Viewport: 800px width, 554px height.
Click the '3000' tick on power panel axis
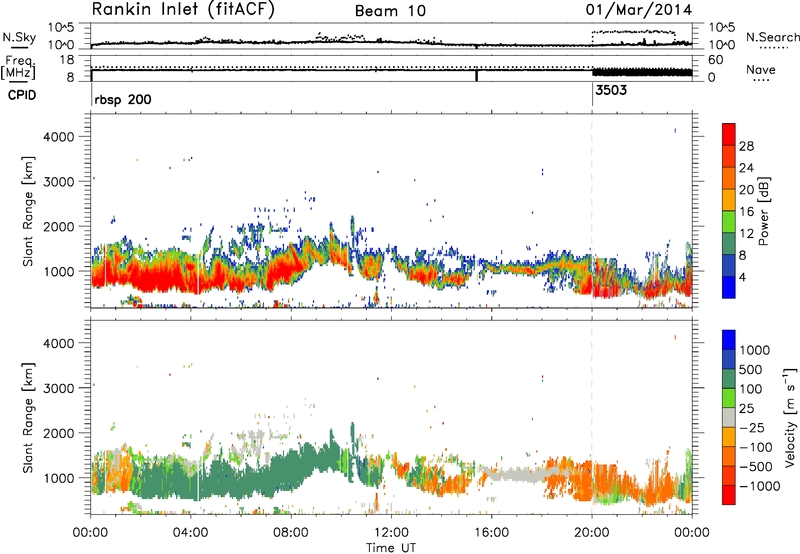(59, 182)
